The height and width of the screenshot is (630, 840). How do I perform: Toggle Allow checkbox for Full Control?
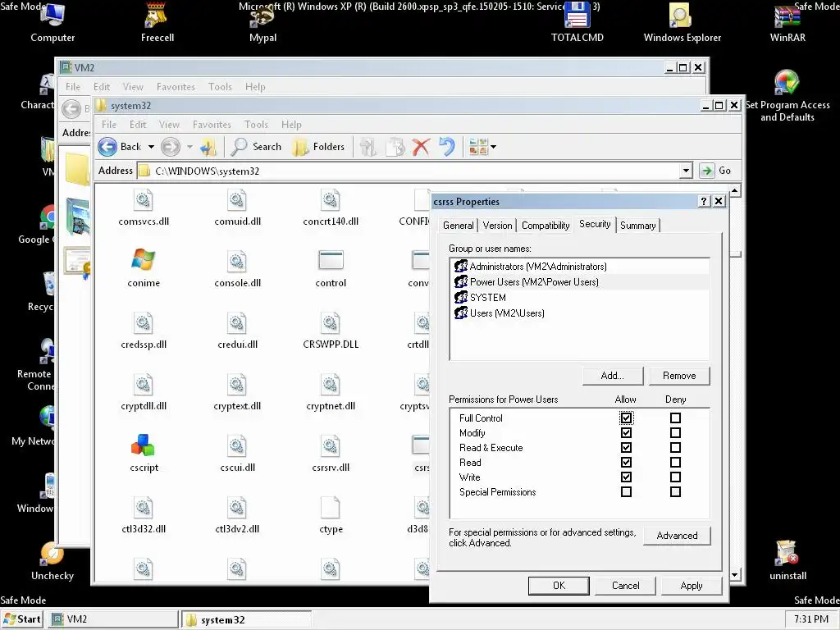[x=626, y=418]
